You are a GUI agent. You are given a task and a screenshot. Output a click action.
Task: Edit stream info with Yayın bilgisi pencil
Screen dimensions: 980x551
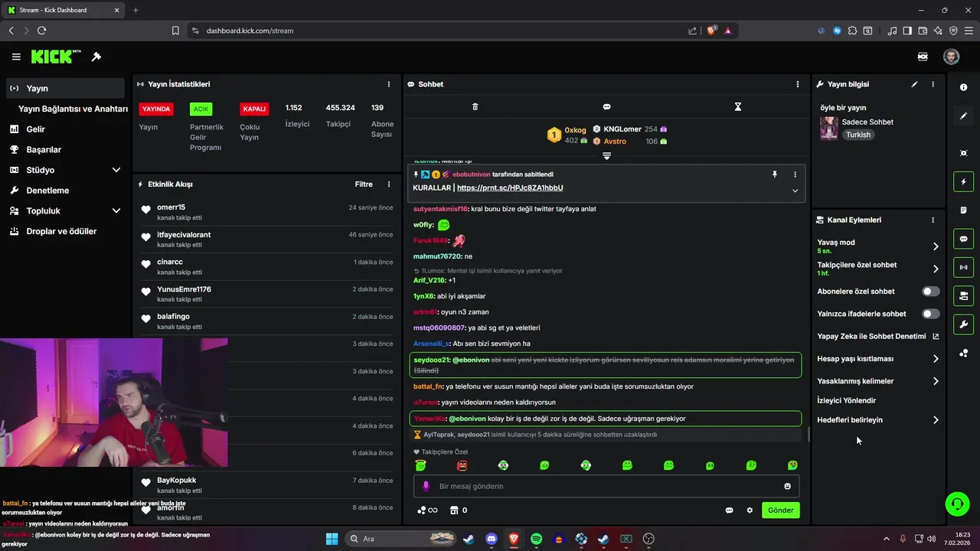914,84
